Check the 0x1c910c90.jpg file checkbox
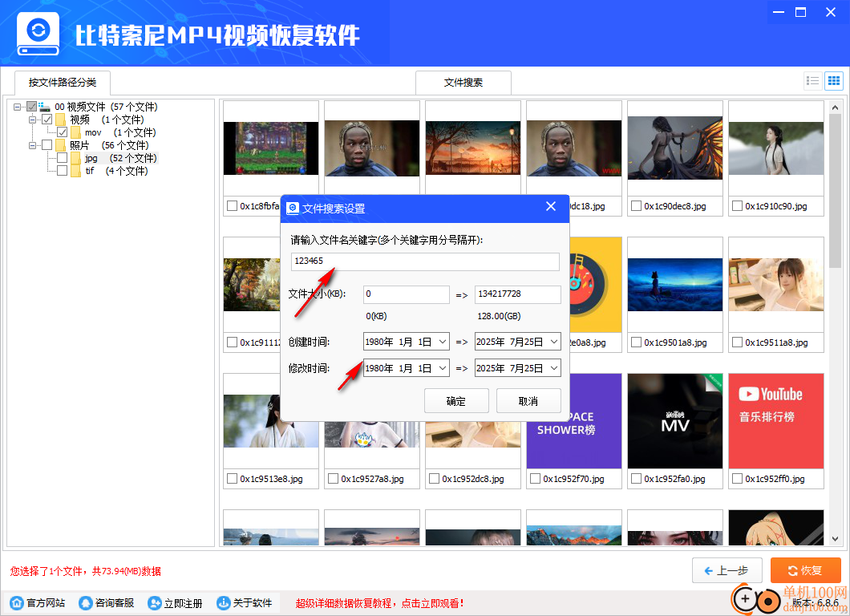This screenshot has width=850, height=616. pyautogui.click(x=737, y=206)
